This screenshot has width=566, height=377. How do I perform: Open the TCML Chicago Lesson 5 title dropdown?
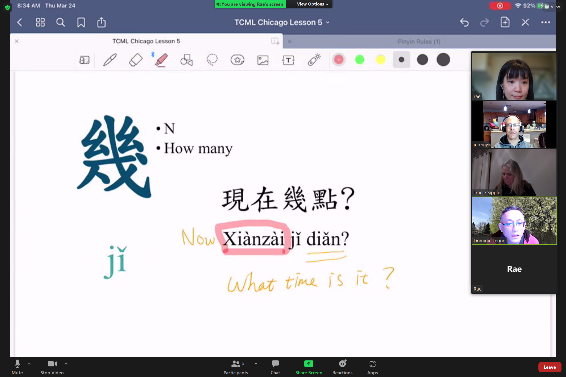282,22
